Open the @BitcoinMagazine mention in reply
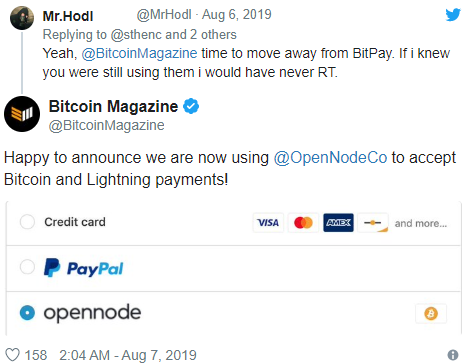This screenshot has width=469, height=364. click(x=139, y=53)
